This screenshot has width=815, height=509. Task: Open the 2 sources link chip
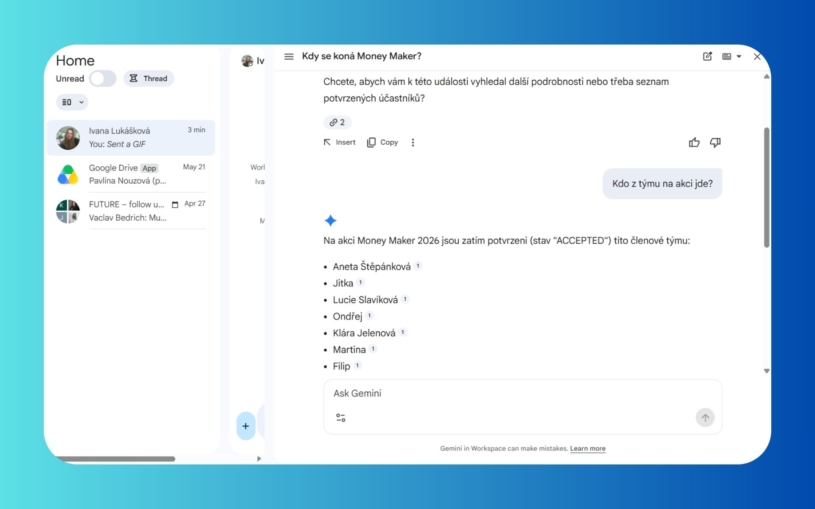point(337,122)
